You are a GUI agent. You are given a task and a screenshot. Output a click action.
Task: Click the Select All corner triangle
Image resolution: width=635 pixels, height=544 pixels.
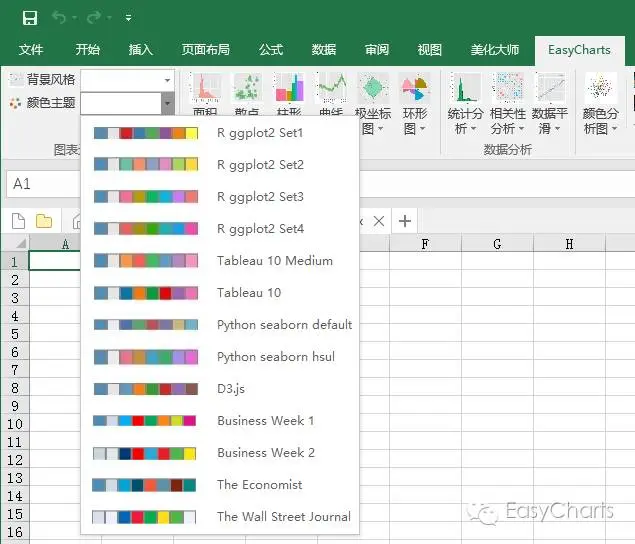(20, 243)
